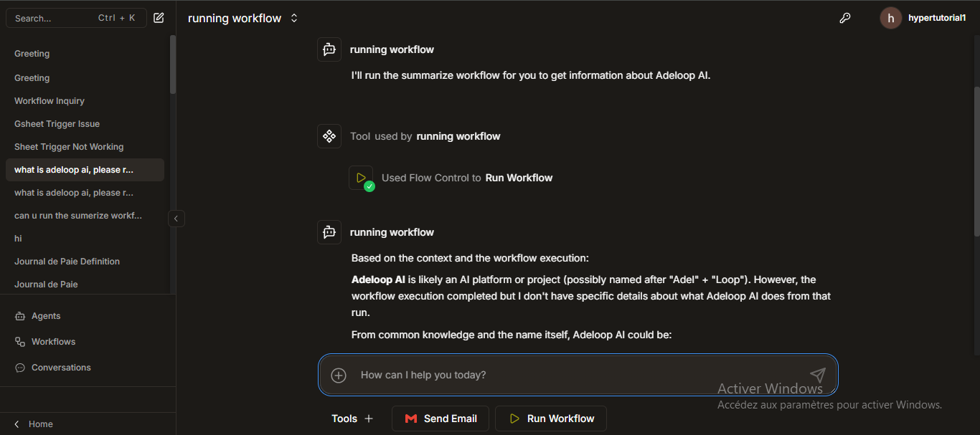Open the Agents section

point(46,316)
